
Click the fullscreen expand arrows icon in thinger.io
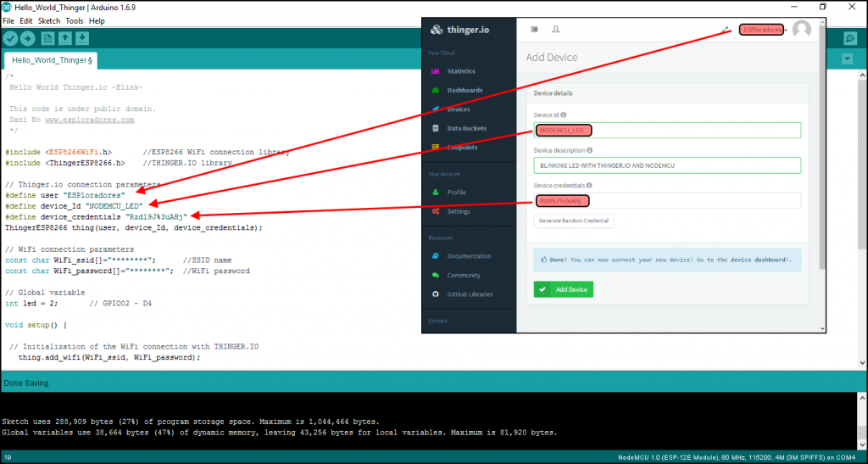pos(726,30)
